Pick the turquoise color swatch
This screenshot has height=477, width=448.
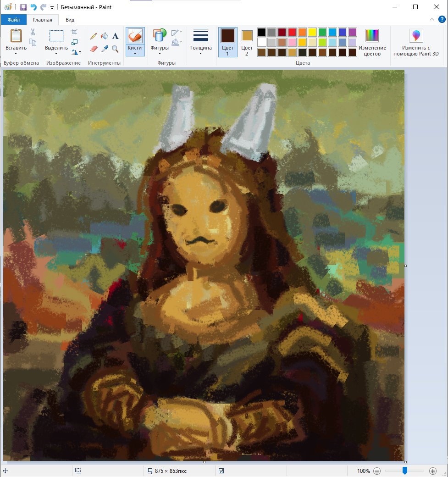[332, 32]
